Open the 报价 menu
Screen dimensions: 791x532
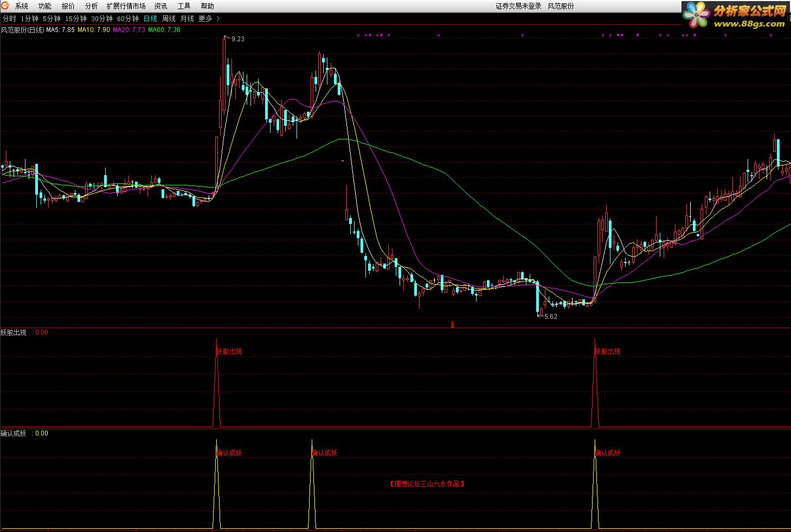[x=68, y=6]
